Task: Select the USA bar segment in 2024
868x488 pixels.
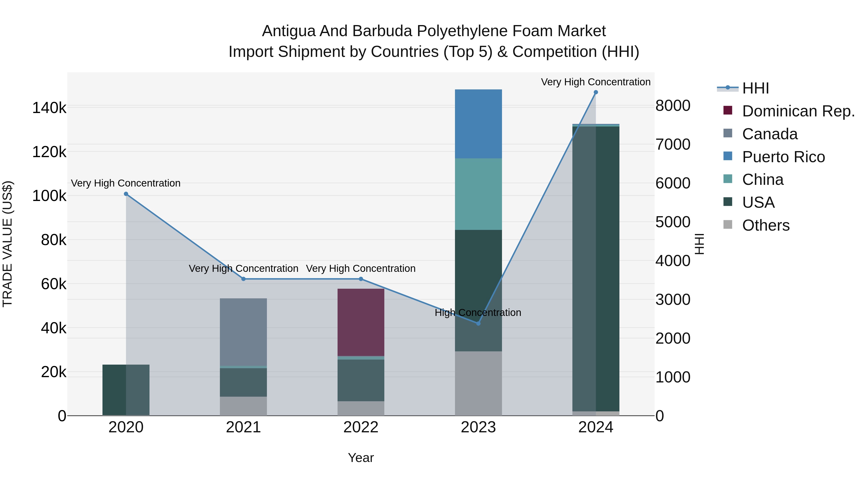Action: pos(596,269)
